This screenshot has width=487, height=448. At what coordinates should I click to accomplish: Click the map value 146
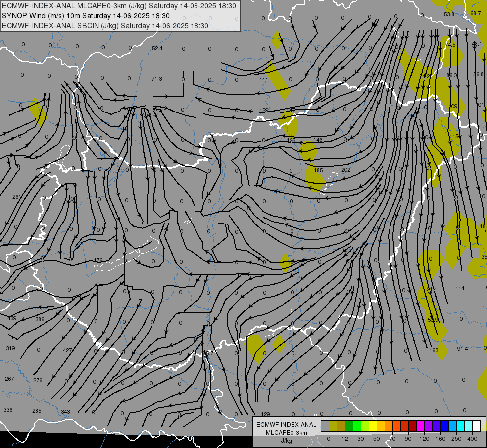[x=318, y=140]
